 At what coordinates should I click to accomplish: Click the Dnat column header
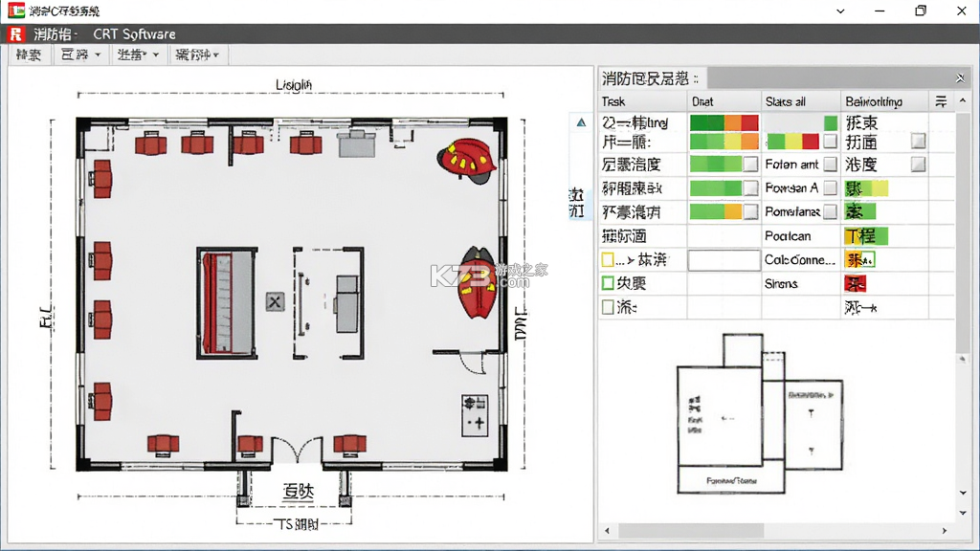click(x=724, y=101)
